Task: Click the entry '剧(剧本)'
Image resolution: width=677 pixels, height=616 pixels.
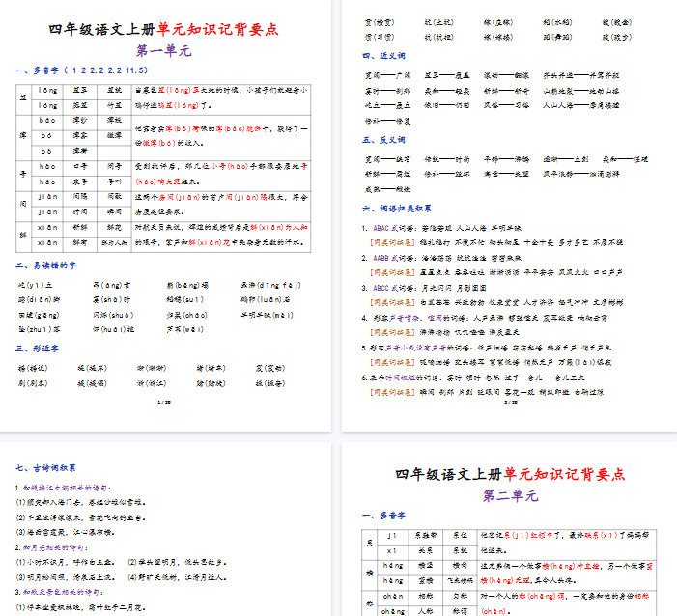Action: [x=33, y=383]
